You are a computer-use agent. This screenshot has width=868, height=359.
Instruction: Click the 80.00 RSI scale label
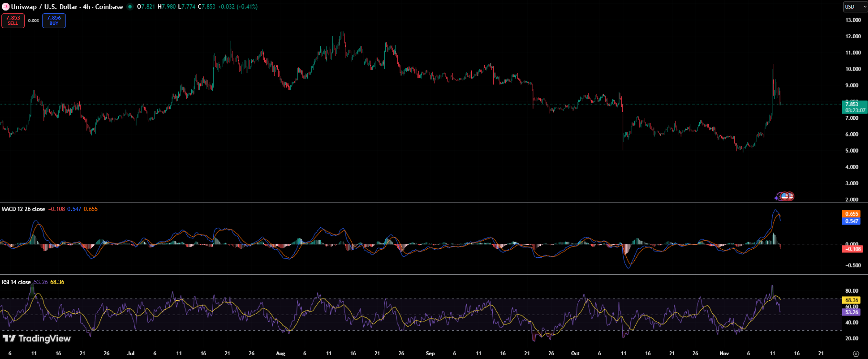point(852,291)
